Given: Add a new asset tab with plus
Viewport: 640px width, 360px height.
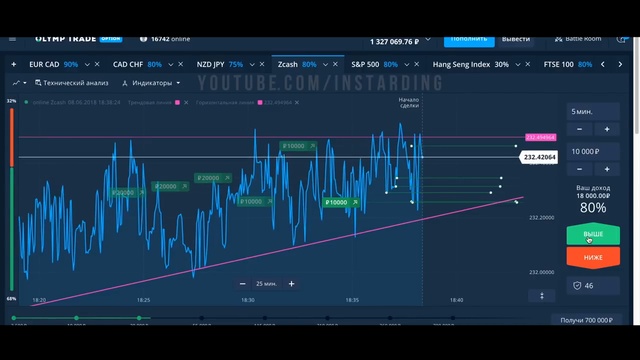Looking at the screenshot, I should 13,64.
